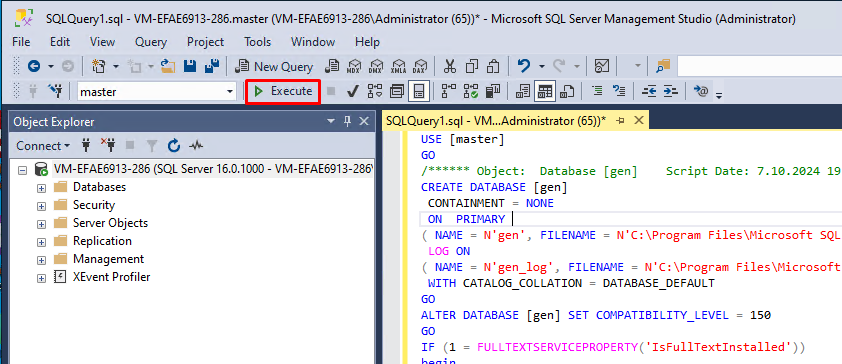Image resolution: width=842 pixels, height=364 pixels.
Task: Open Object Explorer window position dropdown
Action: tap(331, 122)
